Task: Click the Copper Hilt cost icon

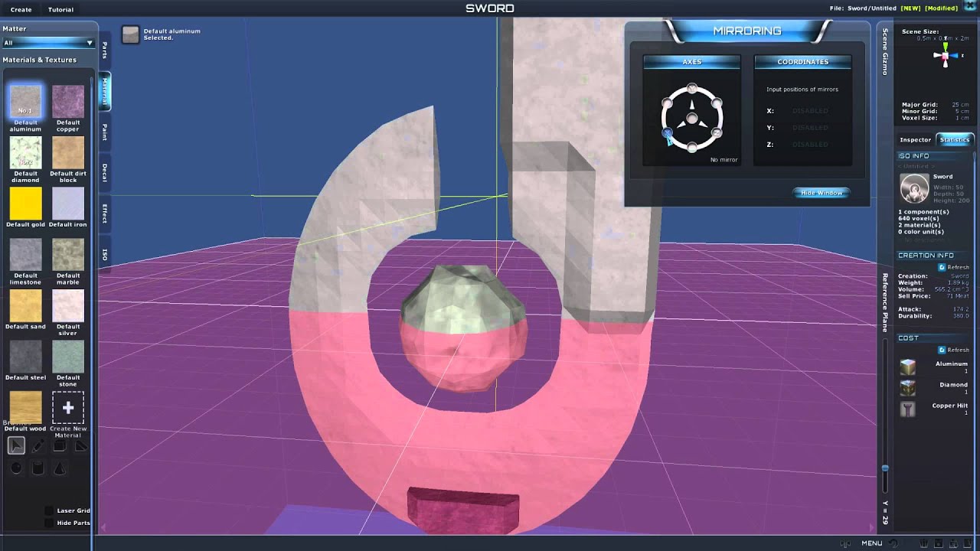Action: [907, 409]
